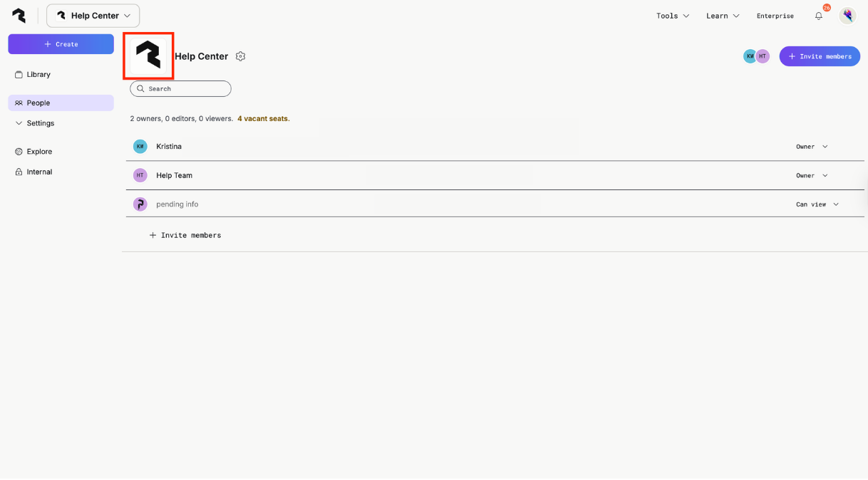Change pending info's Can view permission
This screenshot has width=868, height=480.
(817, 204)
